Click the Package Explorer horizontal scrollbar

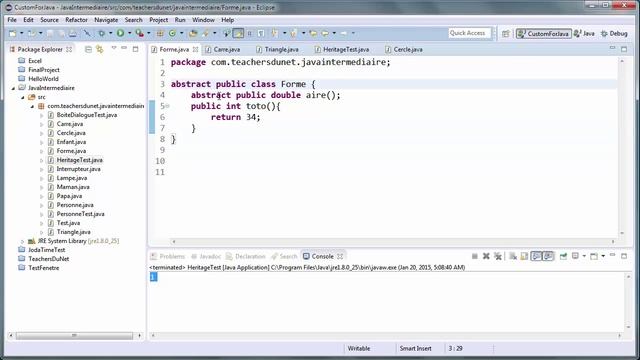tap(74, 336)
